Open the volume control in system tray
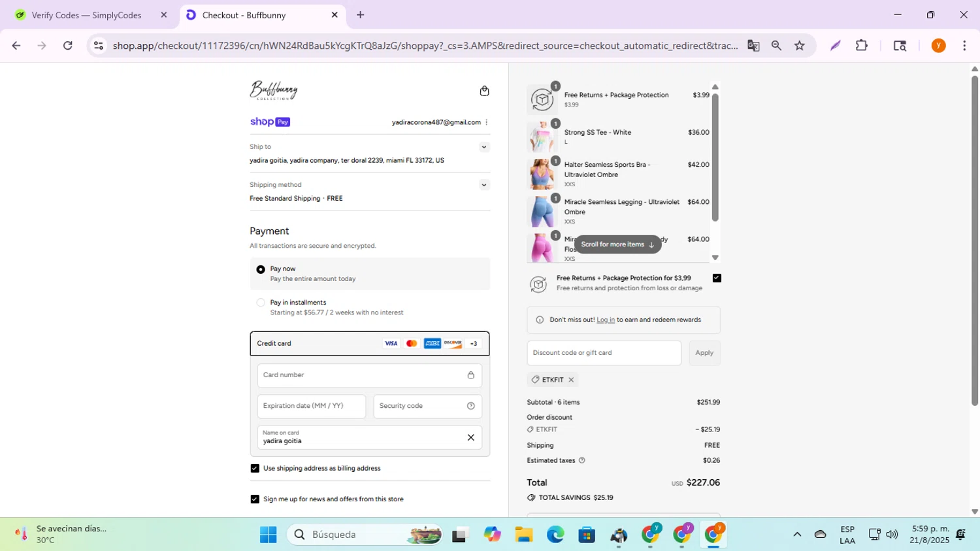 (892, 535)
